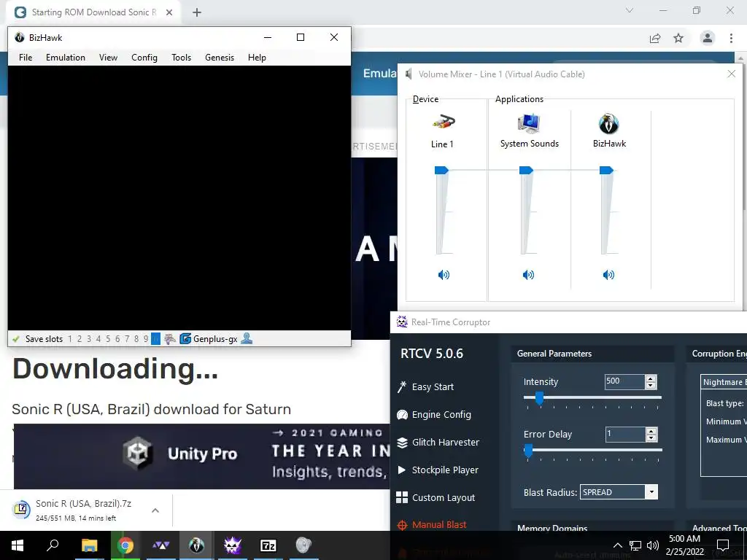The image size is (747, 560).
Task: Switch to BizHawk on the taskbar
Action: click(x=196, y=545)
